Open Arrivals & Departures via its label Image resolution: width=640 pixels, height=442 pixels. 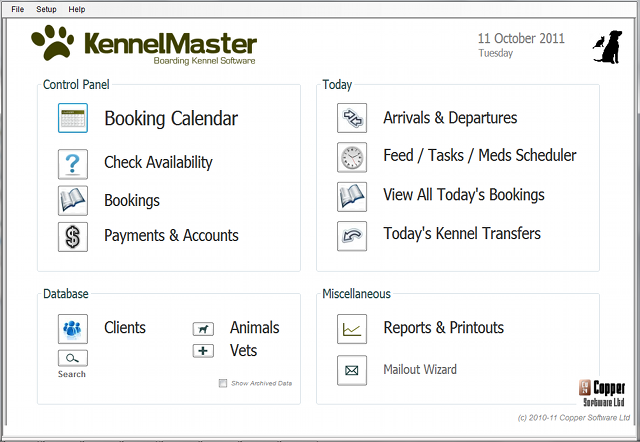(450, 118)
